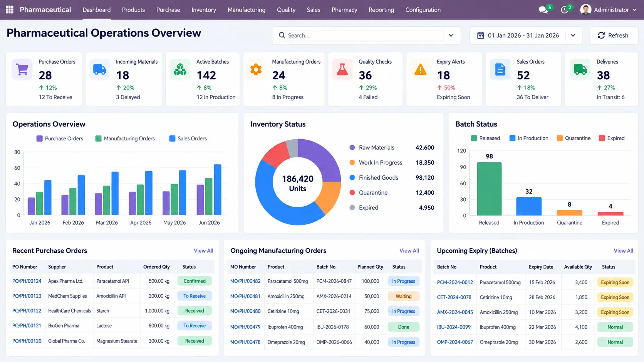Click the refresh arrows icon
Image resolution: width=644 pixels, height=362 pixels.
[x=601, y=35]
